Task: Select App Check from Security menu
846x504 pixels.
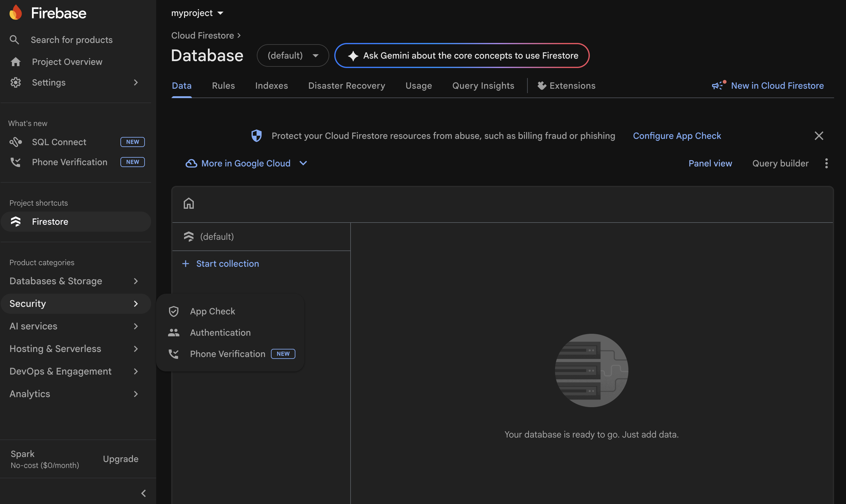Action: (x=230, y=312)
